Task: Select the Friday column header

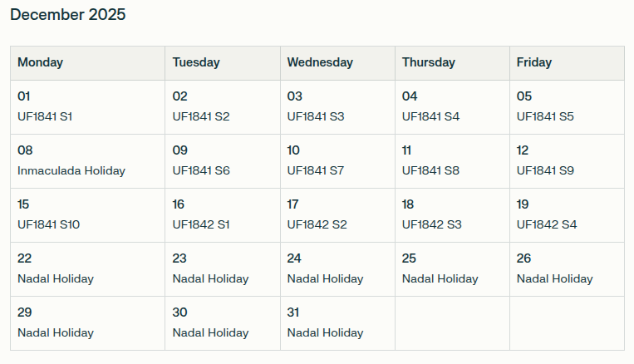Action: click(533, 62)
